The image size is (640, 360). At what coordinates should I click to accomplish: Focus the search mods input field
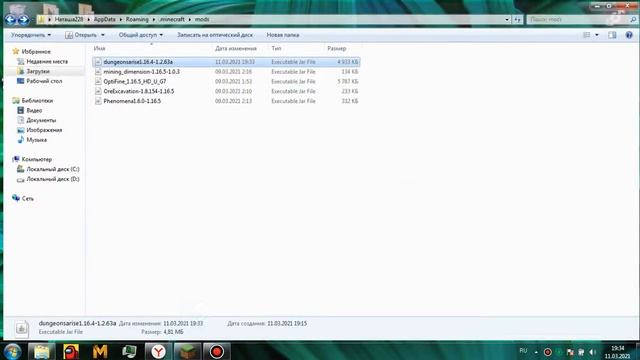click(577, 19)
